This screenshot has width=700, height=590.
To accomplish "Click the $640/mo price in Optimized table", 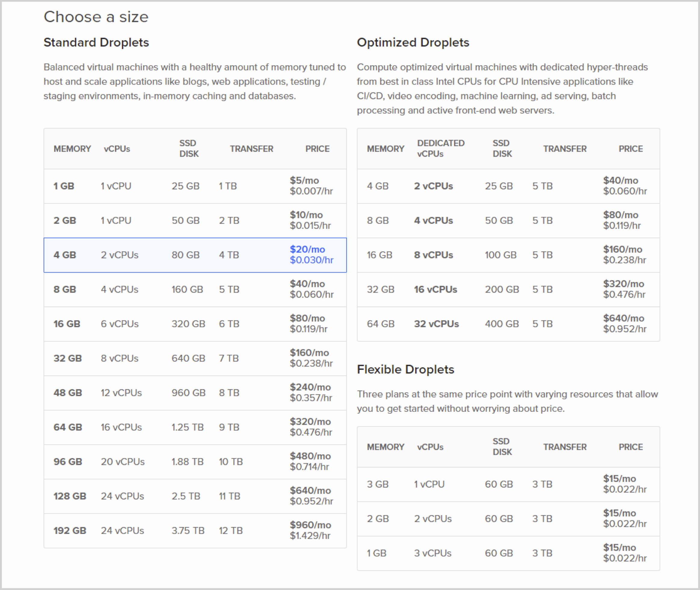I will pos(624,318).
